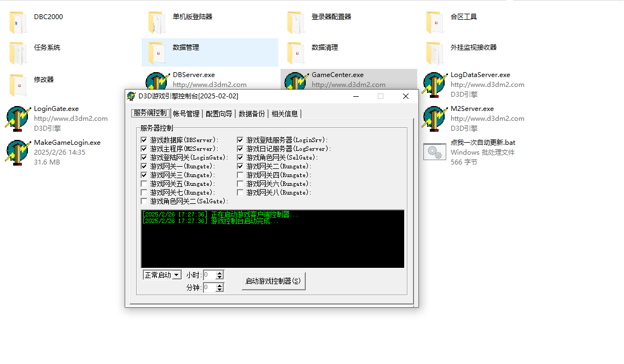Toggle 游戏登陆网关(LoginGate) checkbox
Image resolution: width=624 pixels, height=364 pixels.
(144, 157)
